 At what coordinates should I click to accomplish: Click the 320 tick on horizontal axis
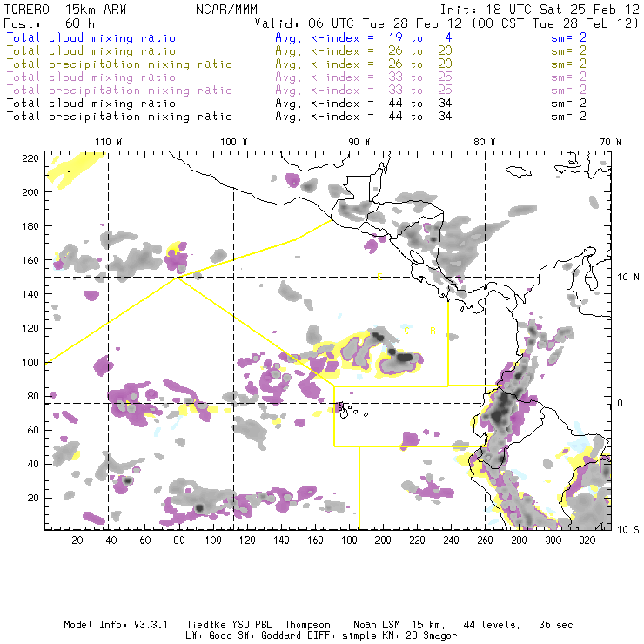tap(587, 540)
